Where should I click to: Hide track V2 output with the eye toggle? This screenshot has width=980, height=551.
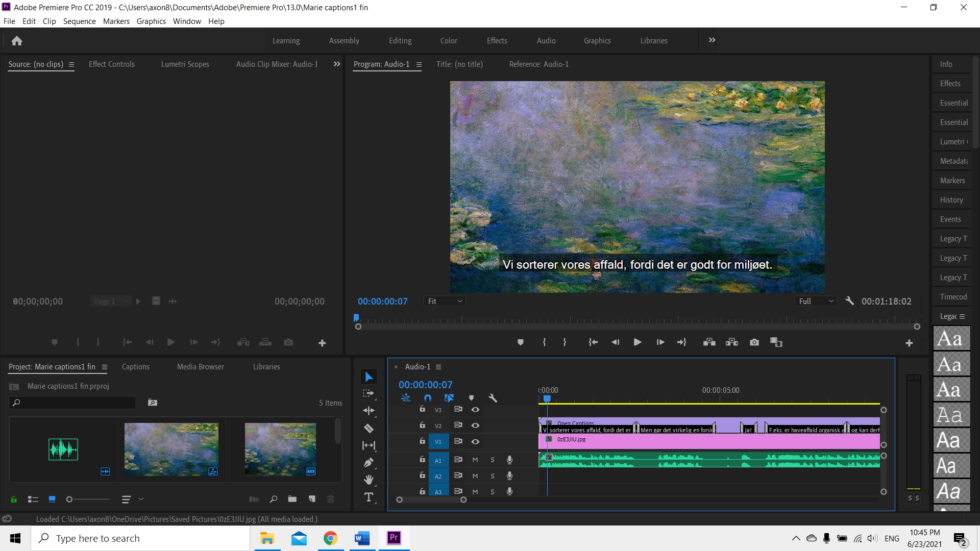tap(475, 425)
